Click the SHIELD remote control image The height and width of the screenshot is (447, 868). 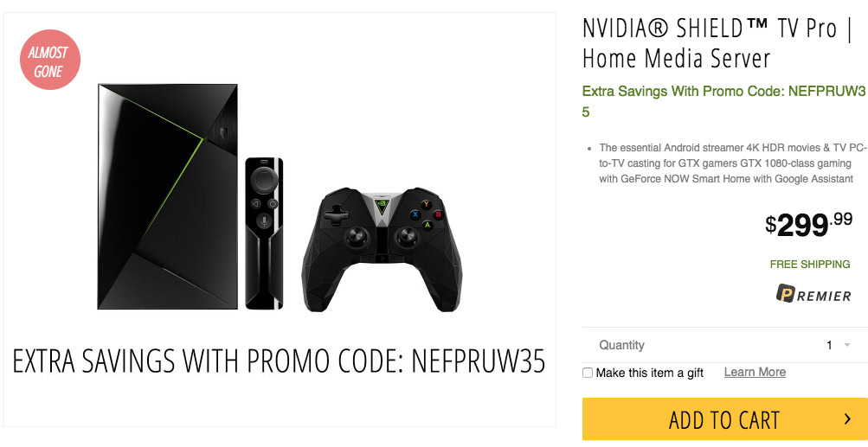coord(264,233)
